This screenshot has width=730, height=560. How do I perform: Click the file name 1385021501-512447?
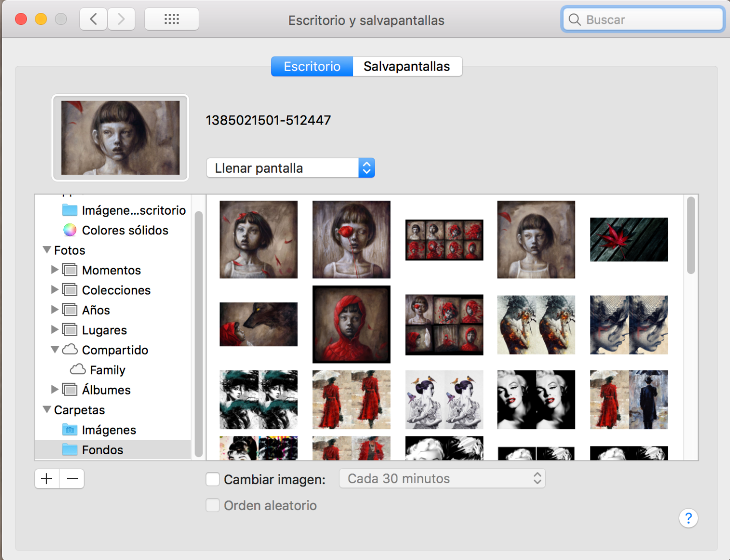coord(268,120)
